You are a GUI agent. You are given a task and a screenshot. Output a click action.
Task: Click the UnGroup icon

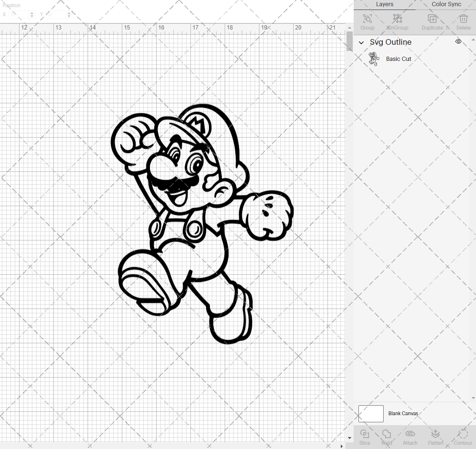click(397, 20)
